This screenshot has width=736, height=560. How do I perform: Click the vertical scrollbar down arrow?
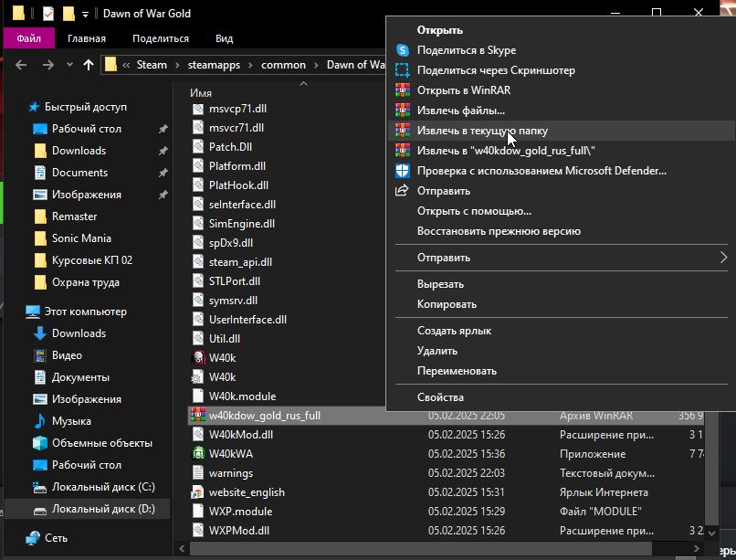tap(711, 533)
